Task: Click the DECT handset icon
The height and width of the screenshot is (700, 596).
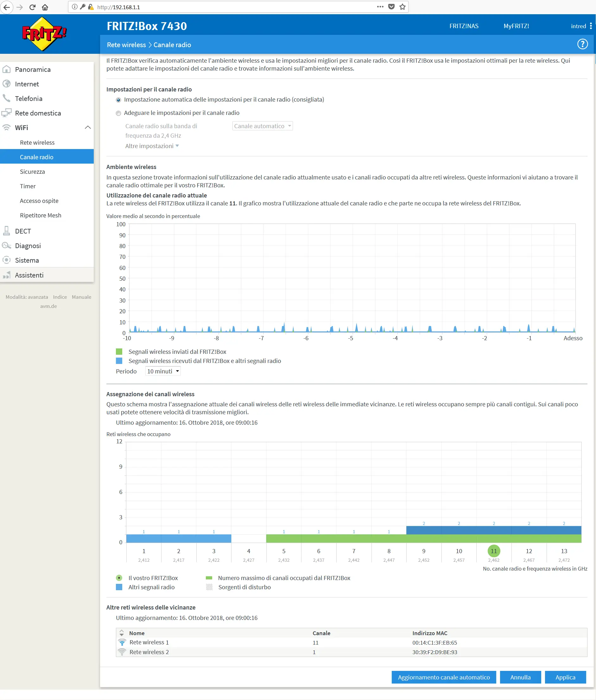Action: [6, 231]
